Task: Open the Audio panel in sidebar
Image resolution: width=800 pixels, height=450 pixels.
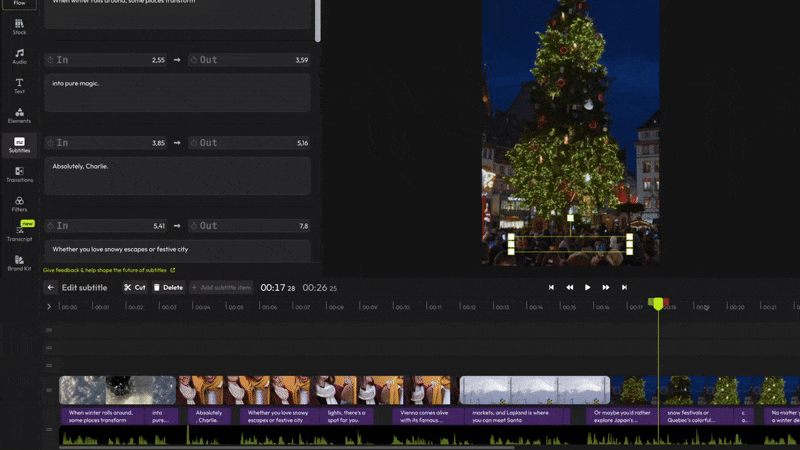Action: 19,56
